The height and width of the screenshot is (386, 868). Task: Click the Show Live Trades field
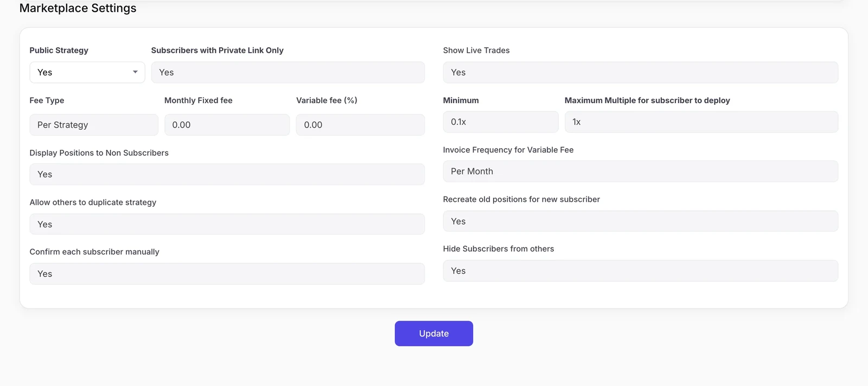(641, 72)
